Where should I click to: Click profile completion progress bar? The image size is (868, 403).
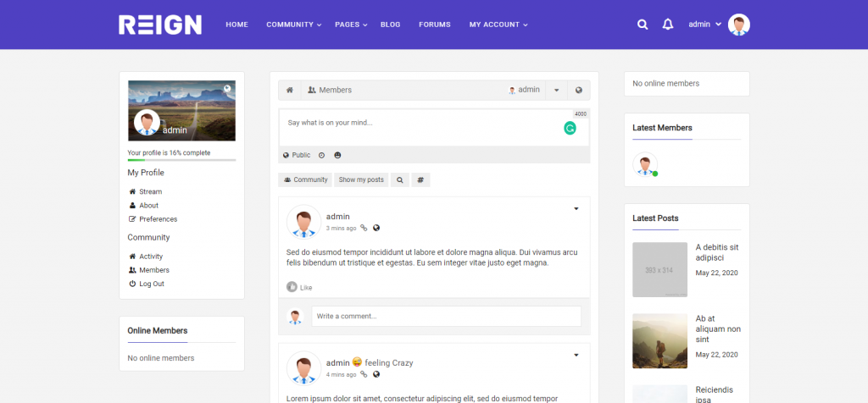[181, 160]
